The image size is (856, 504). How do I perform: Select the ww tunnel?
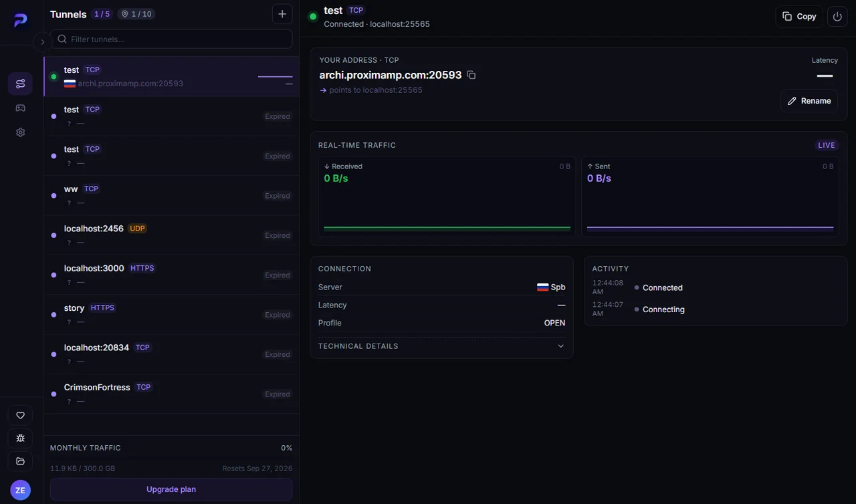(171, 195)
